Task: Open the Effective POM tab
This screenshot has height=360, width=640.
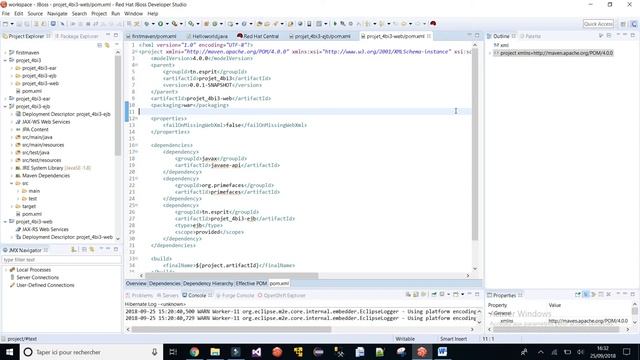Action: [251, 283]
